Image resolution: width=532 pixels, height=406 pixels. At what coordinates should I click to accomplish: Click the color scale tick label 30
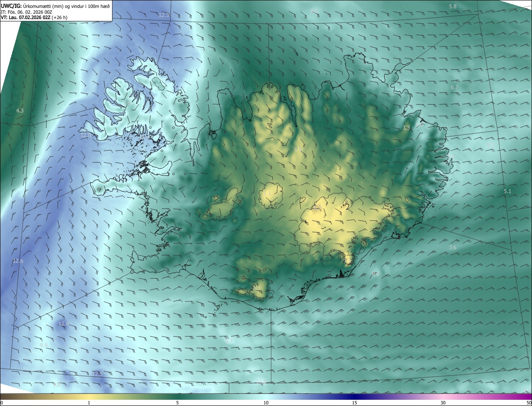click(x=443, y=403)
